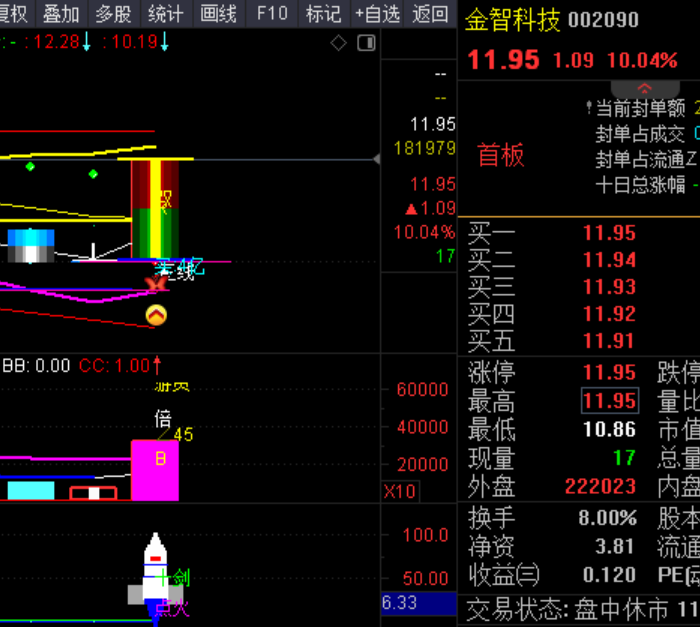
Task: Click the 10.04% change in header
Action: 642,60
